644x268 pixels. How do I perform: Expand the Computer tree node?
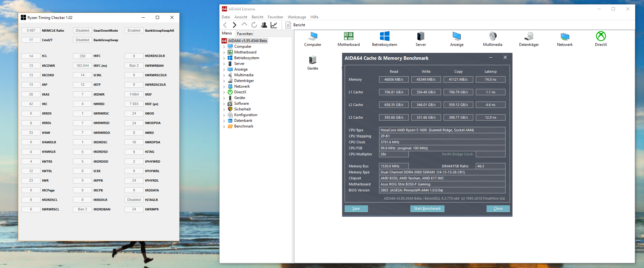(224, 47)
